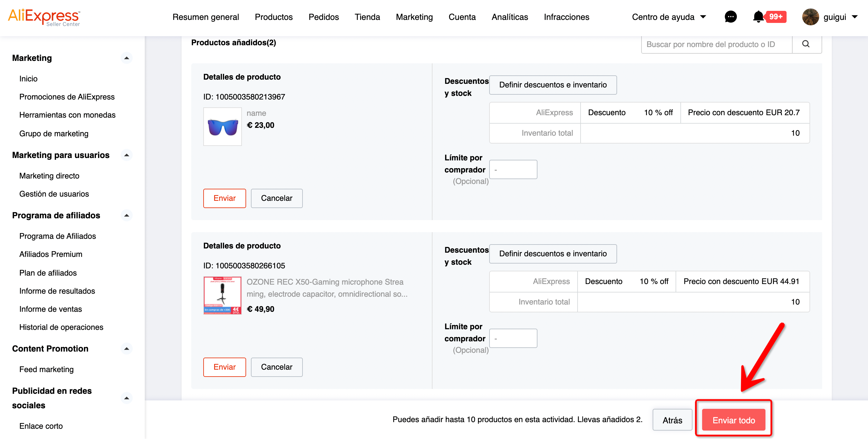Open the Informe de ventas link
The height and width of the screenshot is (439, 868).
51,309
